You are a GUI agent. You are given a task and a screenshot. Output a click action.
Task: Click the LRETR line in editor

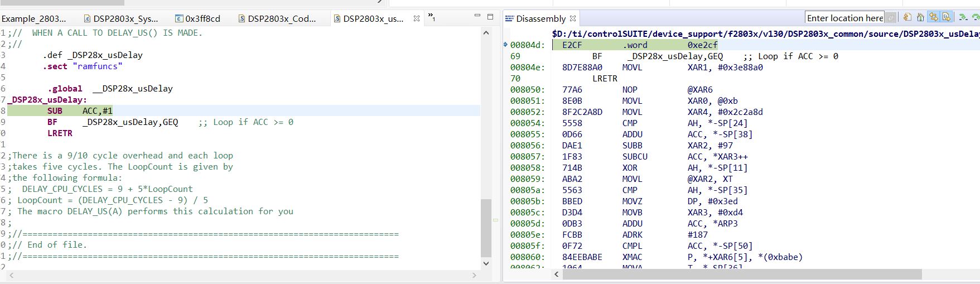[x=60, y=133]
